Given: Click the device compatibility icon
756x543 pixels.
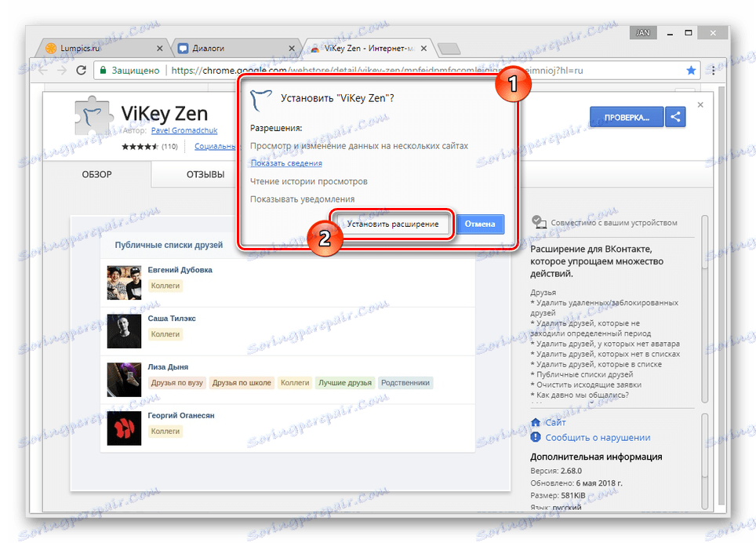Looking at the screenshot, I should [539, 222].
